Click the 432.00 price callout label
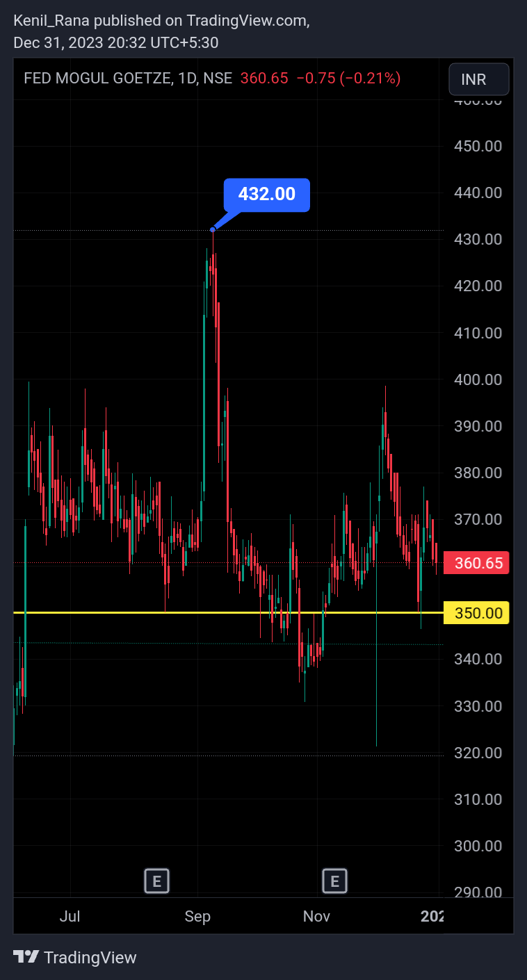527x980 pixels. [x=267, y=194]
